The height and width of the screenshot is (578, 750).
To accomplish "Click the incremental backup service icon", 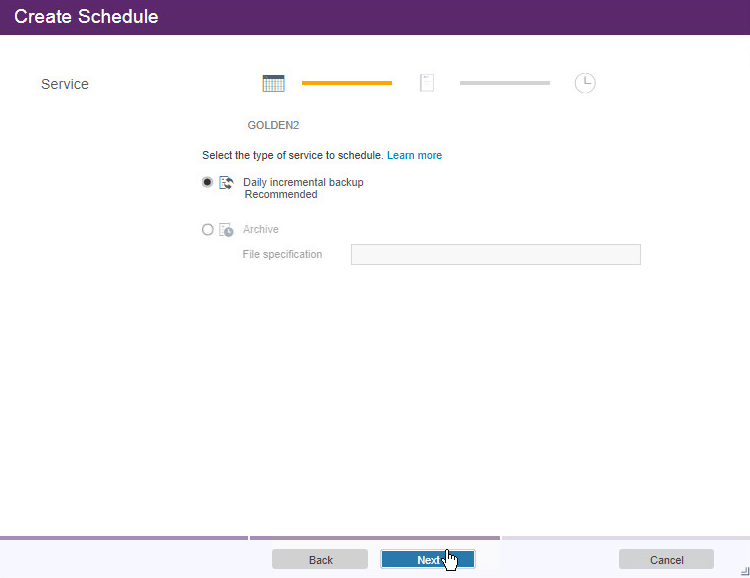I will (x=226, y=182).
